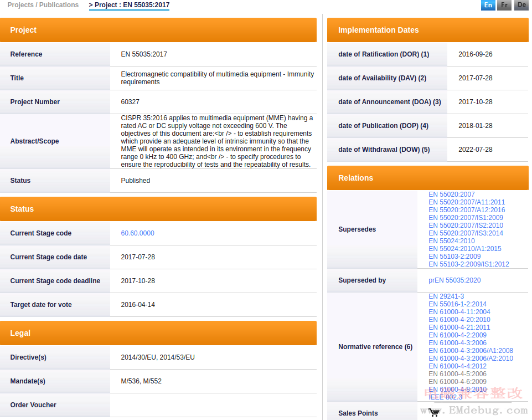Open stage code 60.60.0000 link
Viewport: 532px width, 420px height.
(137, 233)
